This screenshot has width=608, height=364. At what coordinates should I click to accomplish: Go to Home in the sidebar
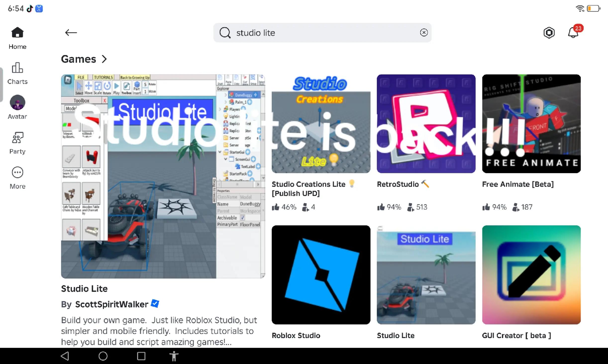coord(17,38)
